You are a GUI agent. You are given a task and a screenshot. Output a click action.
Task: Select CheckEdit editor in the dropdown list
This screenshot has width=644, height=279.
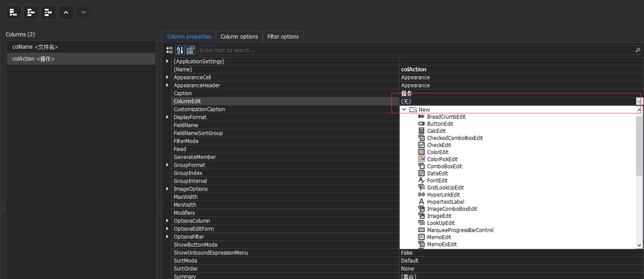(439, 145)
